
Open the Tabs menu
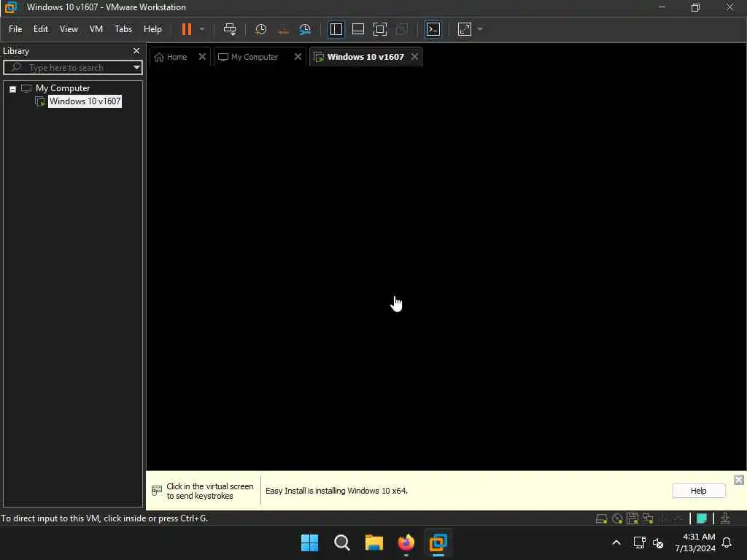pos(123,29)
